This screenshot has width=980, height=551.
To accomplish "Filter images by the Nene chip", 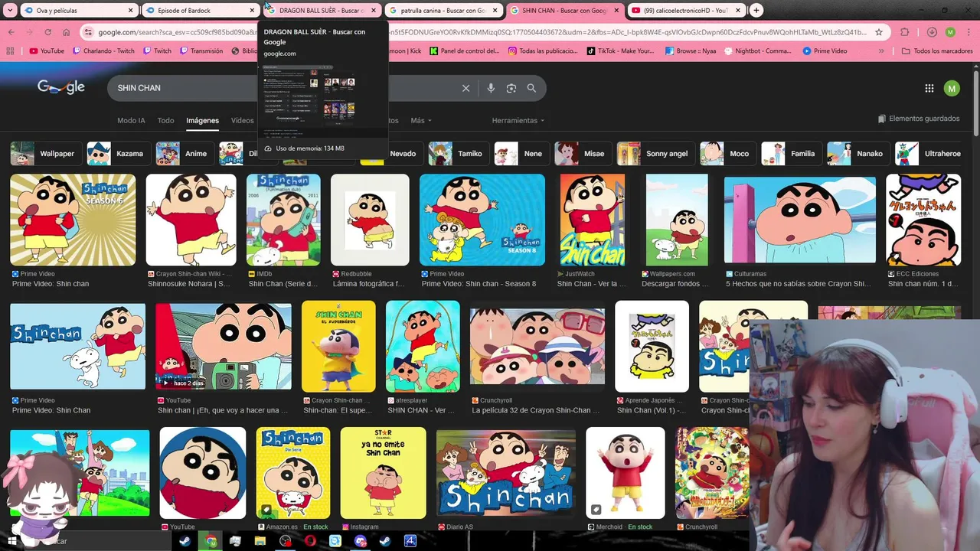I will coord(521,153).
